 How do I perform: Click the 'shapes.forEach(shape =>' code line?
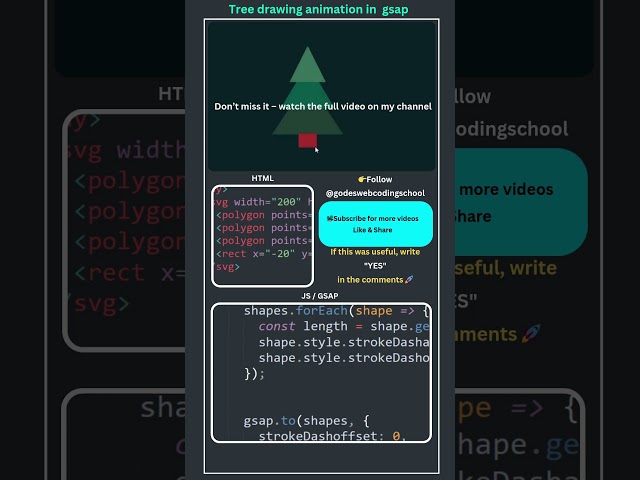336,311
